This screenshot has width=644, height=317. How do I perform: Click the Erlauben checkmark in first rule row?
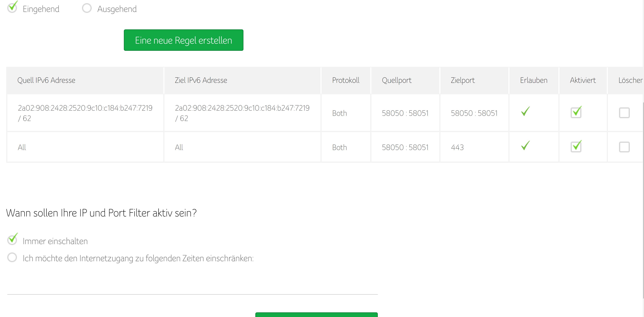(525, 111)
